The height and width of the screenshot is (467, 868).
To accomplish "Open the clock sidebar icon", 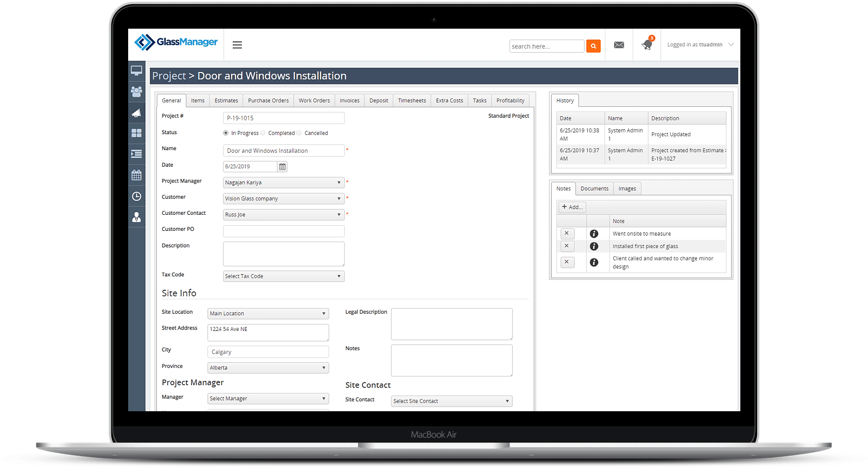I will (137, 196).
